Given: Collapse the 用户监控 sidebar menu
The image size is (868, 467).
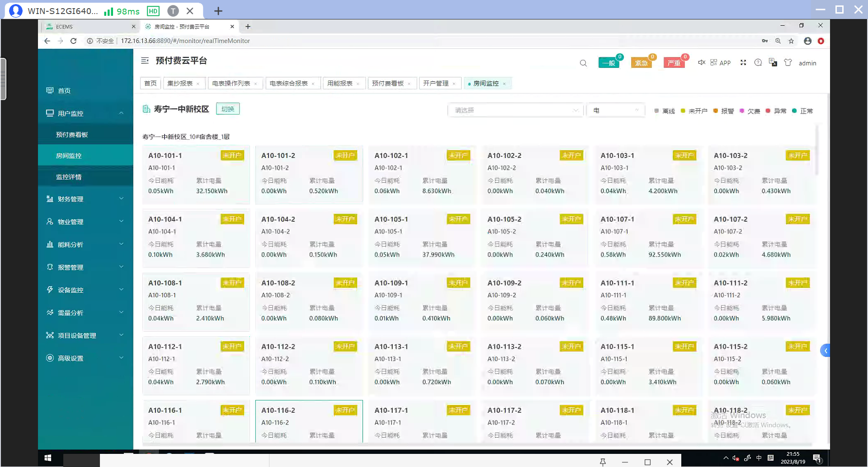Looking at the screenshot, I should tap(85, 113).
